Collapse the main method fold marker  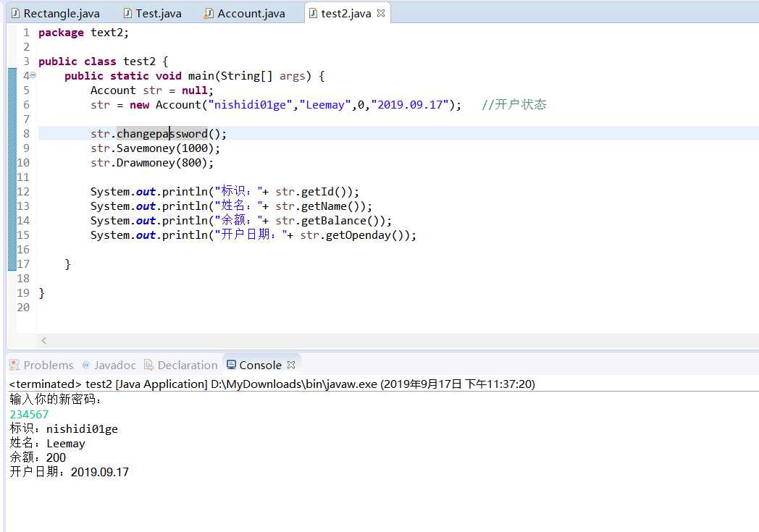[33, 75]
